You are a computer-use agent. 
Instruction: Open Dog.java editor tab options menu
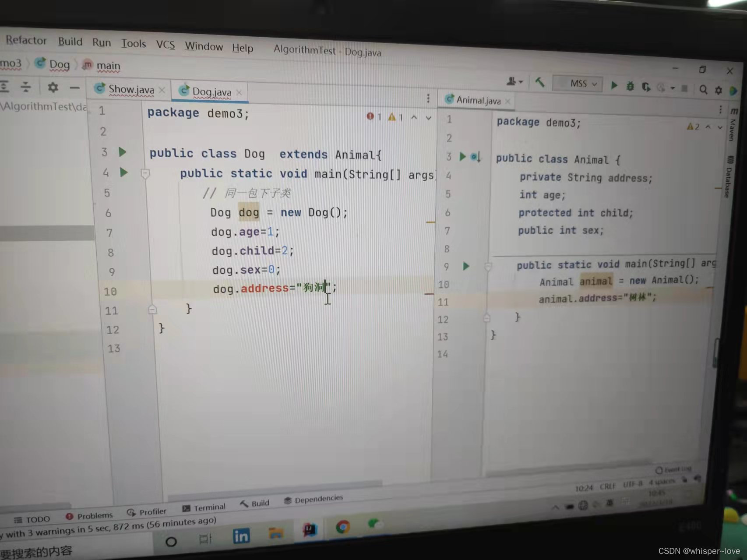pyautogui.click(x=428, y=99)
